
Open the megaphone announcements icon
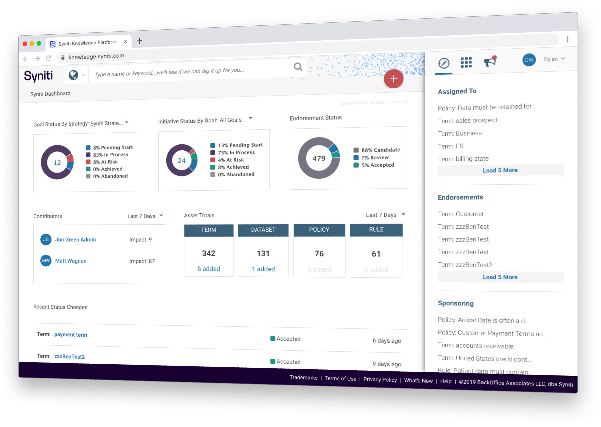pos(490,62)
